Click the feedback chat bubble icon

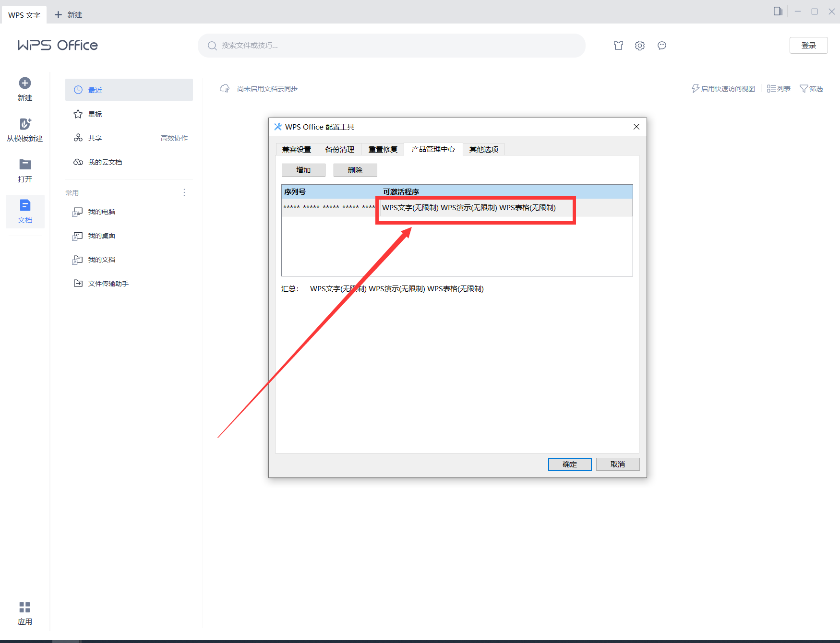[x=662, y=46]
